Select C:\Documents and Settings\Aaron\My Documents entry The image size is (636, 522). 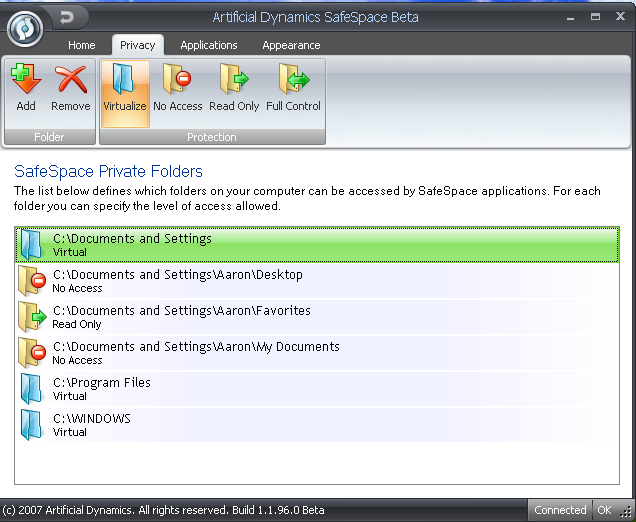(317, 353)
